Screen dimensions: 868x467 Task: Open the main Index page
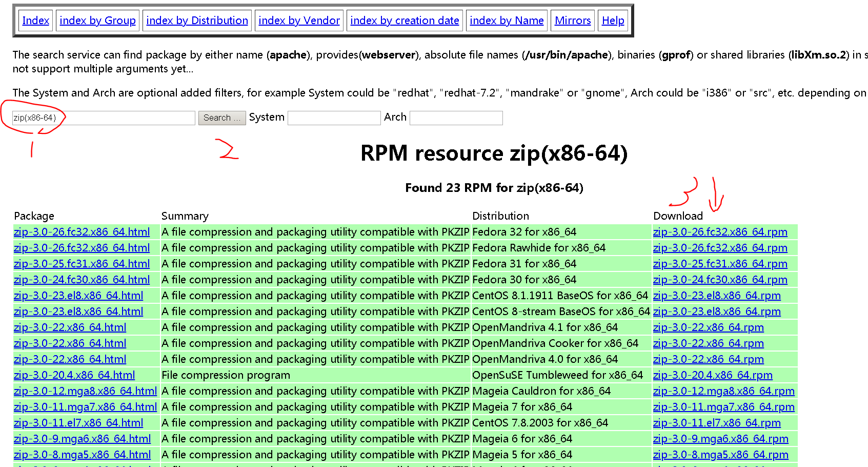point(35,21)
